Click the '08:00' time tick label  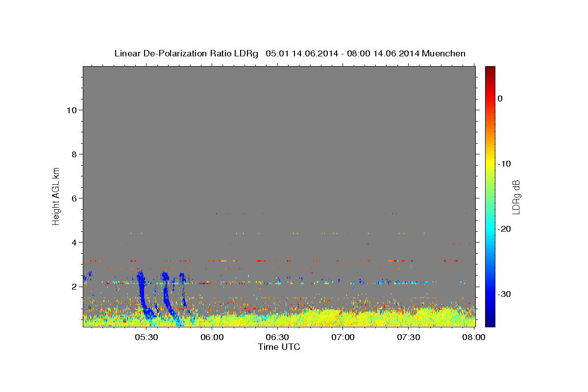coord(473,338)
